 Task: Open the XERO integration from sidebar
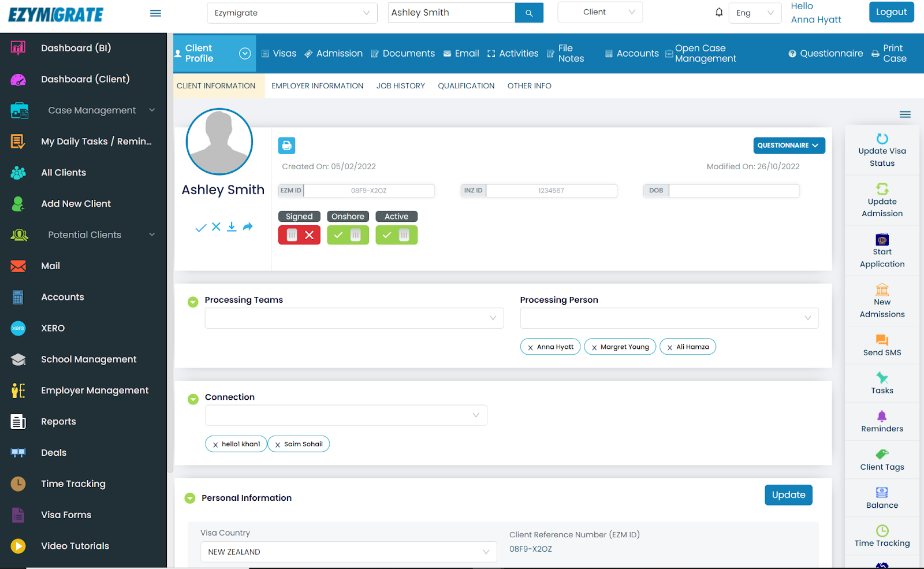click(x=52, y=328)
